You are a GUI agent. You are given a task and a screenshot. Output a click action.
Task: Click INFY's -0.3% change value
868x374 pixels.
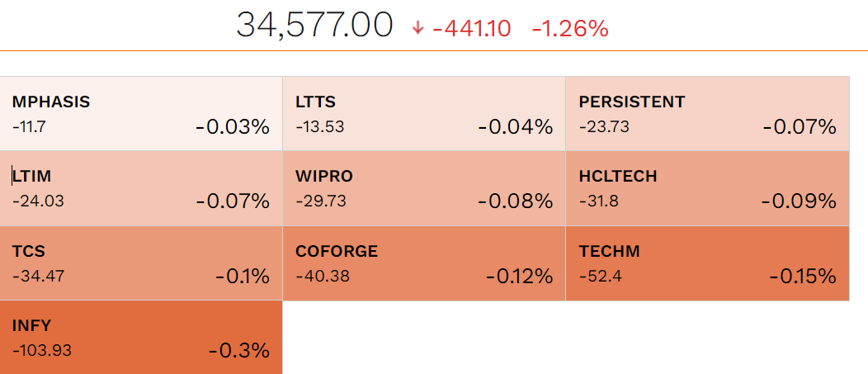[x=239, y=351]
